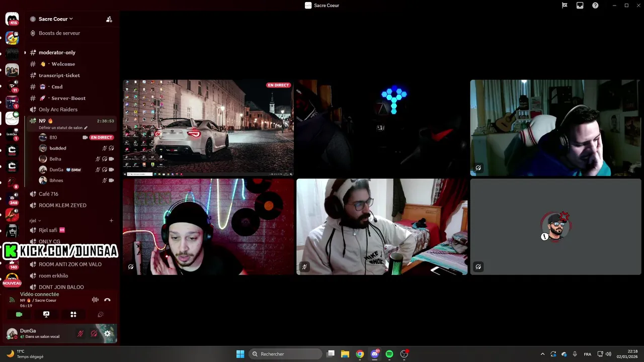Toggle screen sharing in the voice panel
644x362 pixels.
[46, 314]
